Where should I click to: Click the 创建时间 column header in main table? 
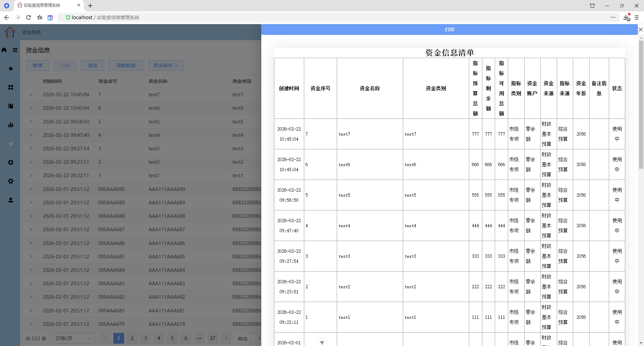coord(52,81)
